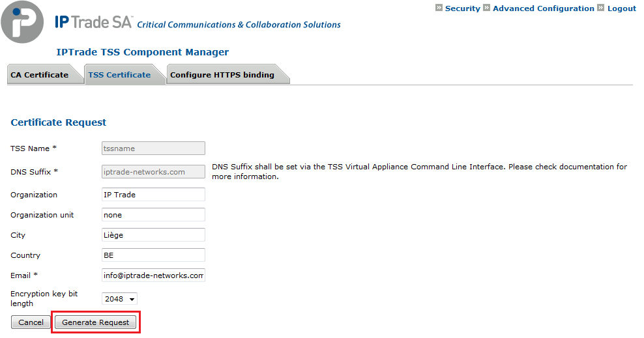Click the Encryption key bit length label
Screen dimensions: 644x338
point(44,299)
